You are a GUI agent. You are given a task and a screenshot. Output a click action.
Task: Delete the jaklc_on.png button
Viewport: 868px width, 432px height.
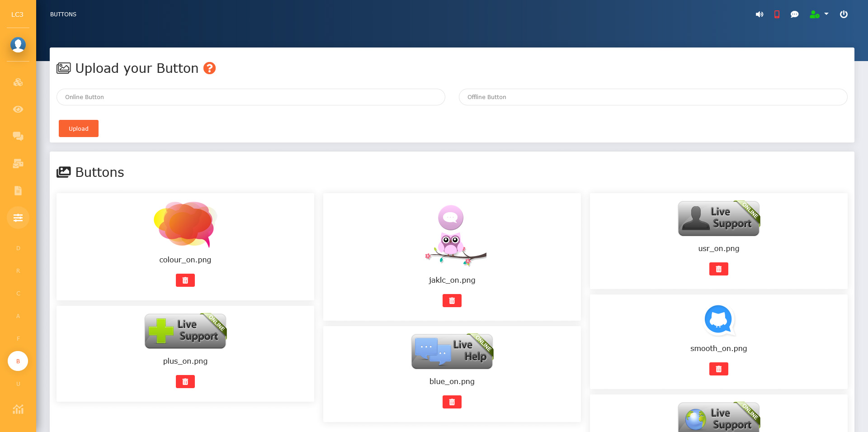[452, 301]
